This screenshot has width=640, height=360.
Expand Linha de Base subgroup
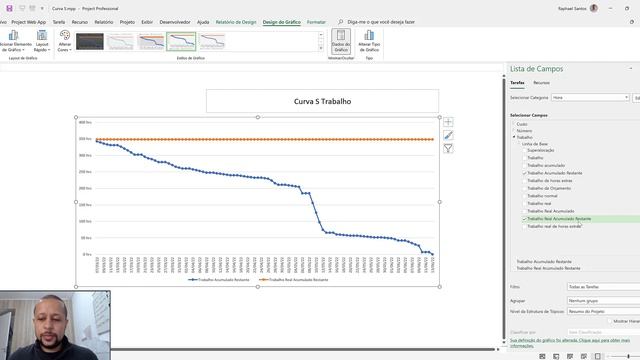(519, 144)
